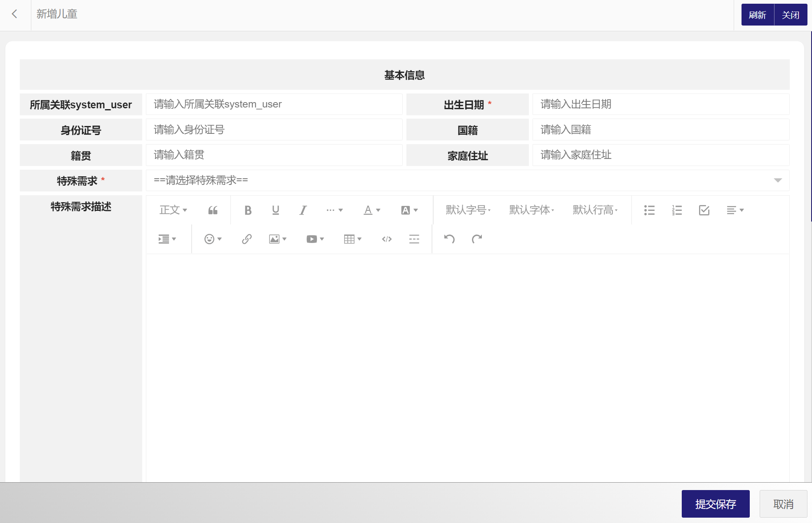Screen dimensions: 812x523
Task: Expand the 正文 heading style dropdown
Action: coord(173,210)
